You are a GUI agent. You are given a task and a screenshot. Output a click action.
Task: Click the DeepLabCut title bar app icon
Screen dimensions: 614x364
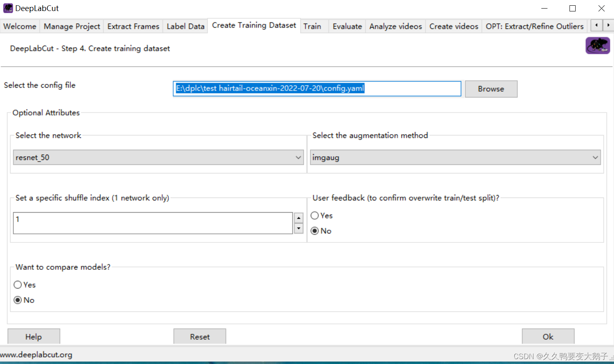8,8
